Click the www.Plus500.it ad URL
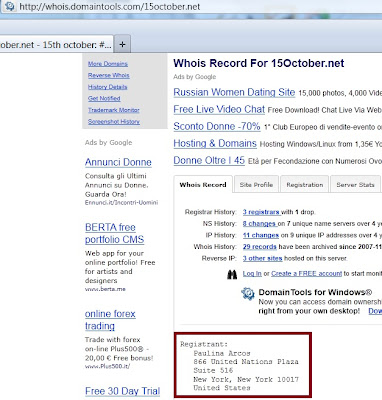 pyautogui.click(x=107, y=366)
